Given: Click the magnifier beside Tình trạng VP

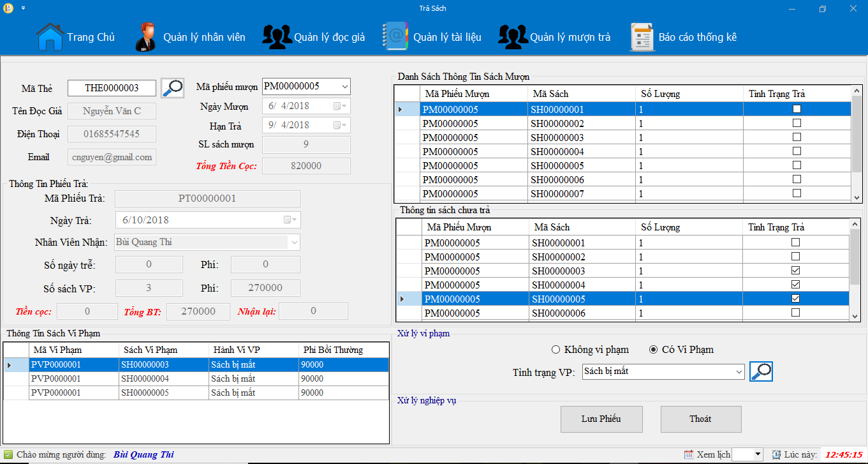Looking at the screenshot, I should [x=761, y=371].
